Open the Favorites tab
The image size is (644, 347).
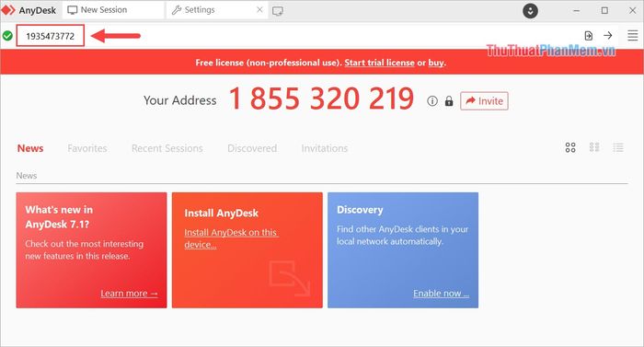tap(87, 148)
